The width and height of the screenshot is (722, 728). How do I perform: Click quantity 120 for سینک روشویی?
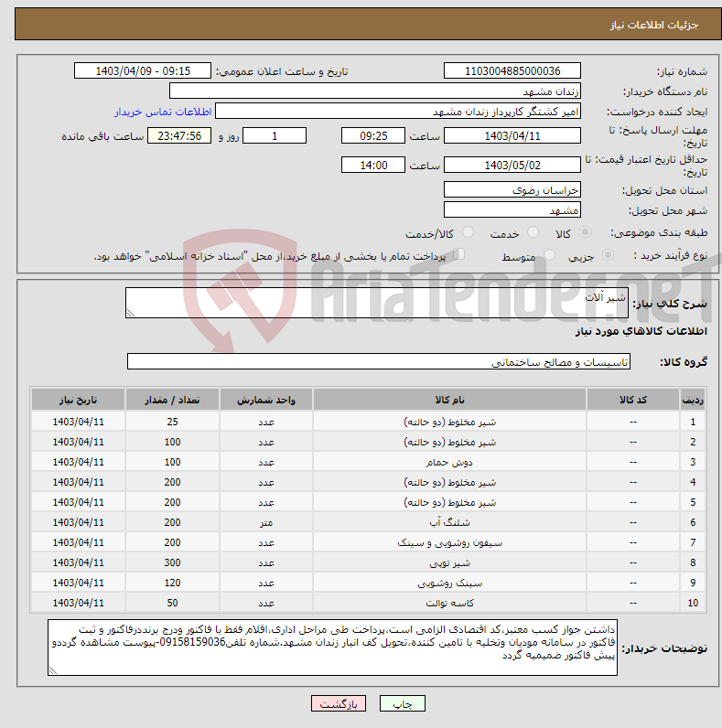pyautogui.click(x=172, y=583)
